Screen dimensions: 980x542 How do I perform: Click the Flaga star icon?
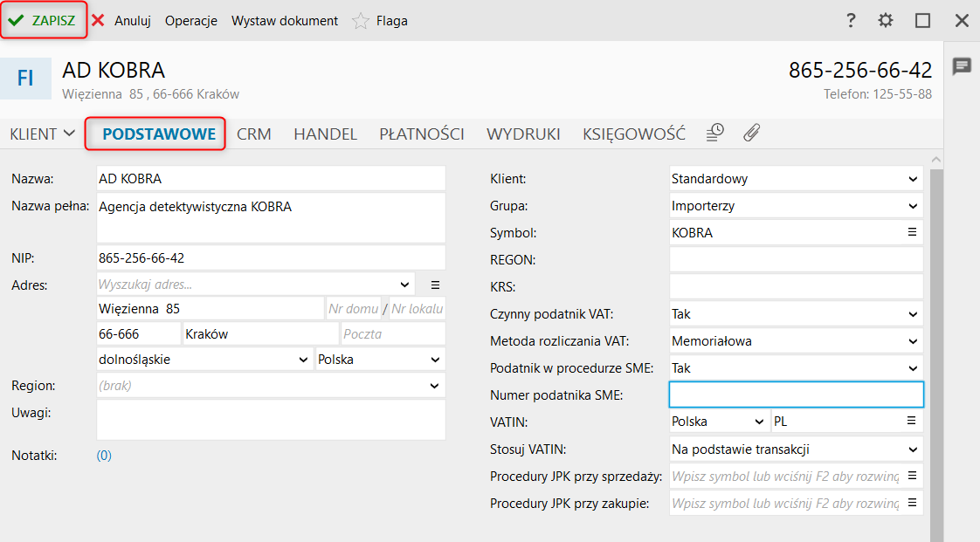click(x=360, y=21)
